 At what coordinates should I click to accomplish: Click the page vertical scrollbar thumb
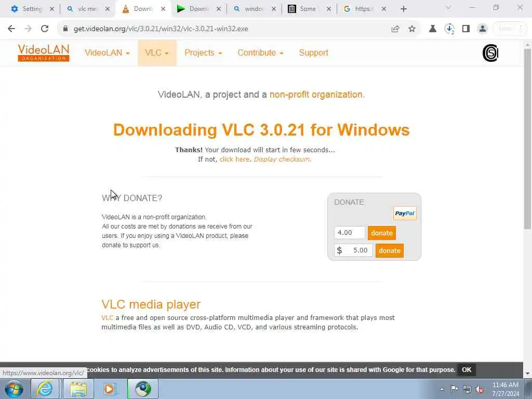pyautogui.click(x=527, y=139)
